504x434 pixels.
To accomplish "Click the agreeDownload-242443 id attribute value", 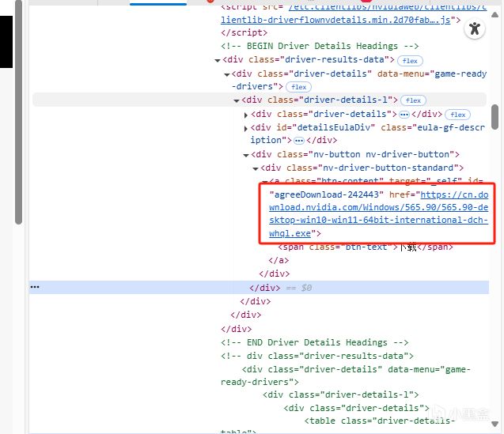I will 326,194.
